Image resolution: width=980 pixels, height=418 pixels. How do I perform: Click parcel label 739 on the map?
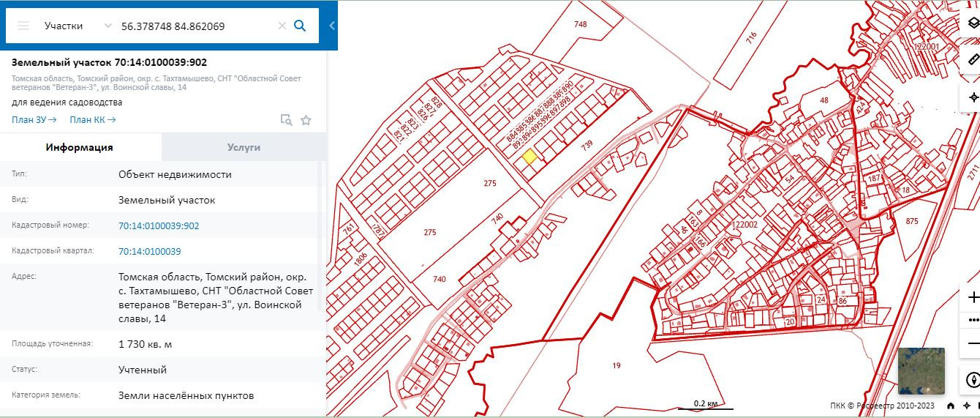pyautogui.click(x=586, y=146)
